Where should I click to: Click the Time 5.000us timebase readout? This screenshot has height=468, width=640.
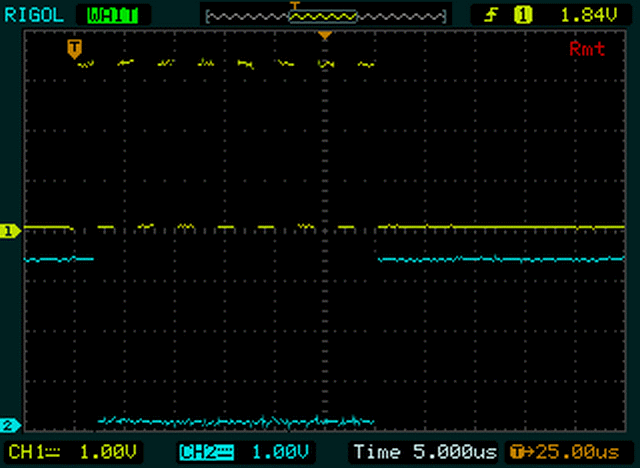pos(425,452)
